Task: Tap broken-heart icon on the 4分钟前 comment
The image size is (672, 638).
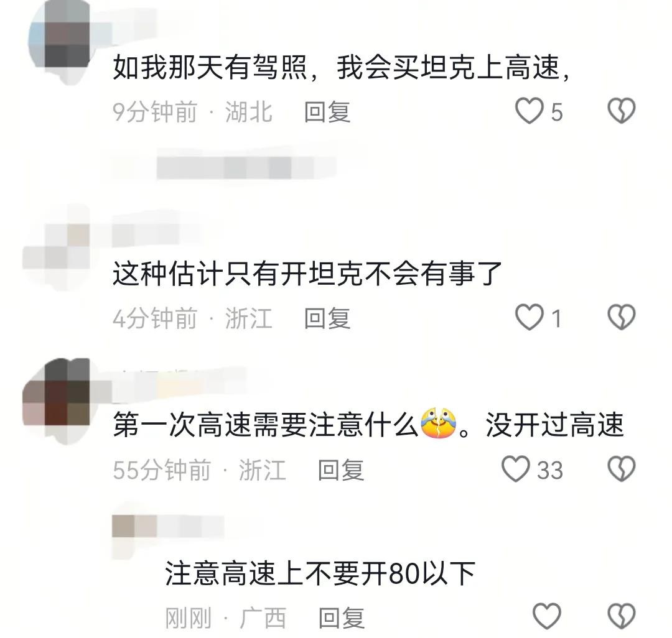Action: (x=622, y=317)
